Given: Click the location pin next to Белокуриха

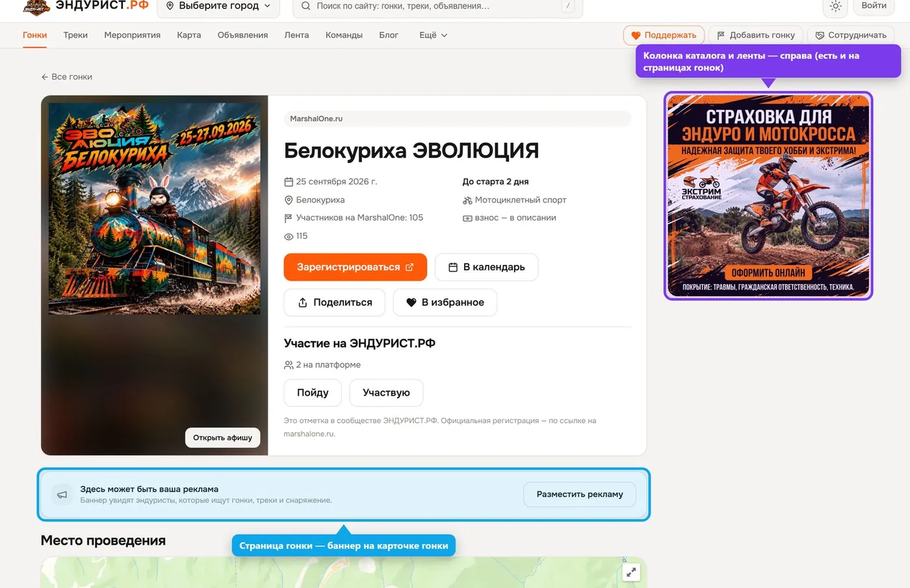Looking at the screenshot, I should point(289,200).
